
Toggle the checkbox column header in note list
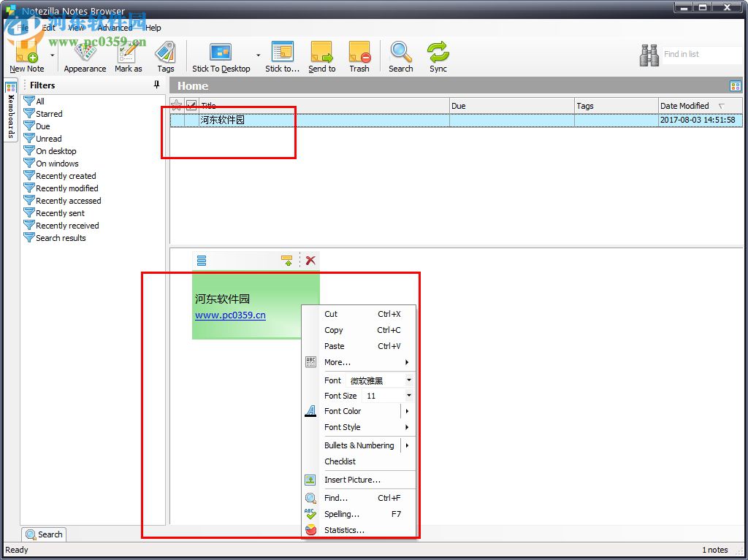(x=191, y=105)
